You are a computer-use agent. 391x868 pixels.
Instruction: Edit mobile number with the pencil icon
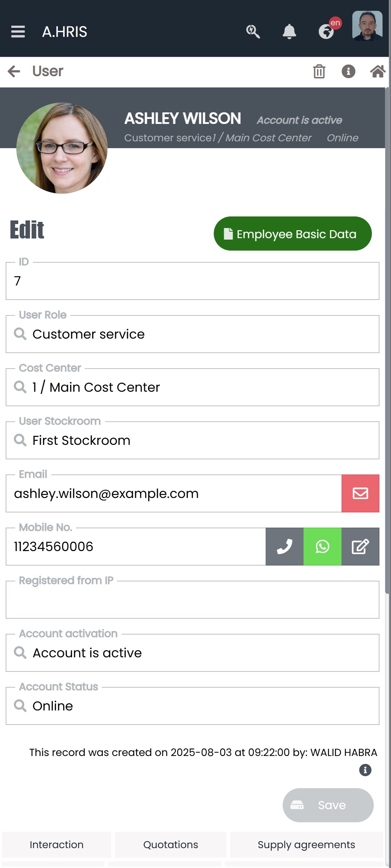[360, 546]
